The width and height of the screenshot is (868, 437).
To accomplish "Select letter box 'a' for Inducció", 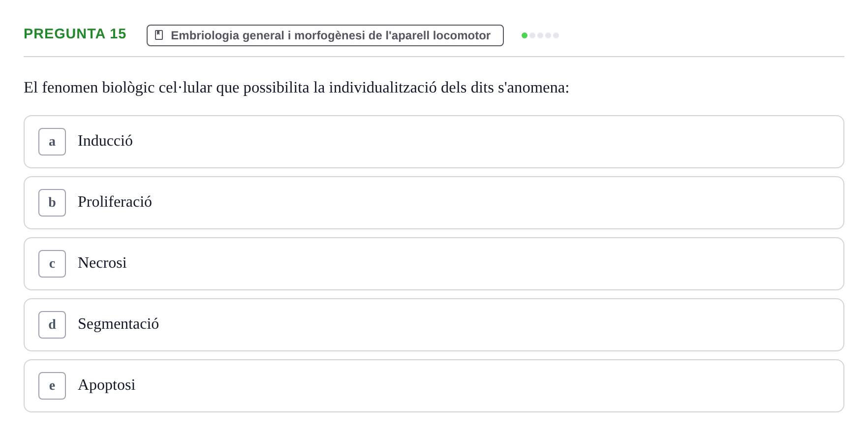I will coord(52,142).
